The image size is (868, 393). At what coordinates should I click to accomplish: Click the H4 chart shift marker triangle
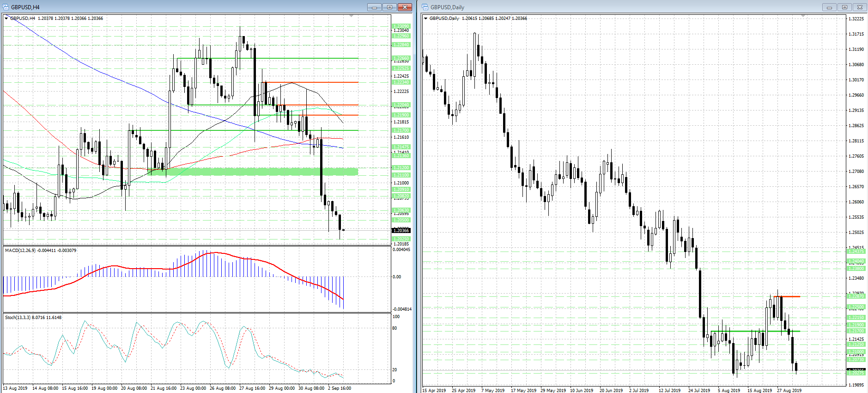[351, 16]
